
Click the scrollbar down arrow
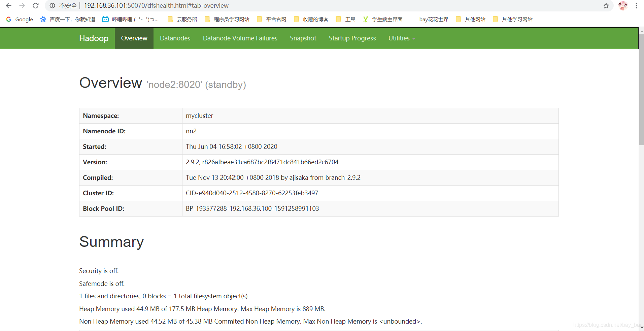641,327
